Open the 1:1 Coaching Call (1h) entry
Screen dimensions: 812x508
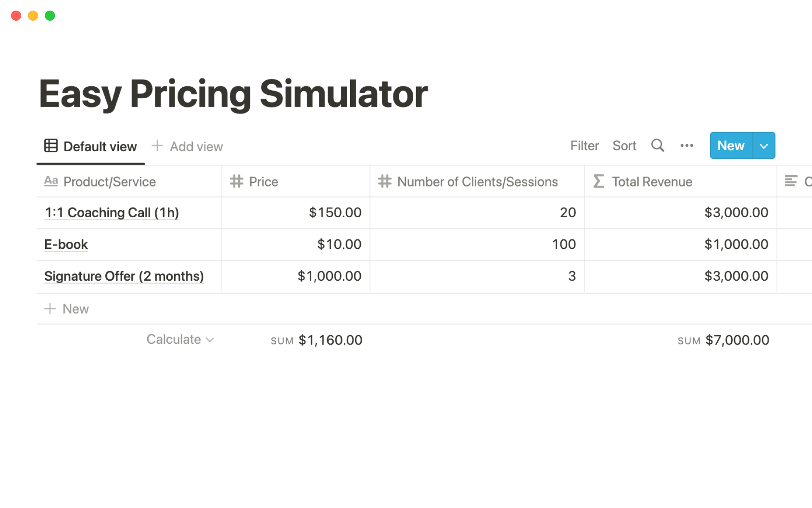[x=112, y=213]
